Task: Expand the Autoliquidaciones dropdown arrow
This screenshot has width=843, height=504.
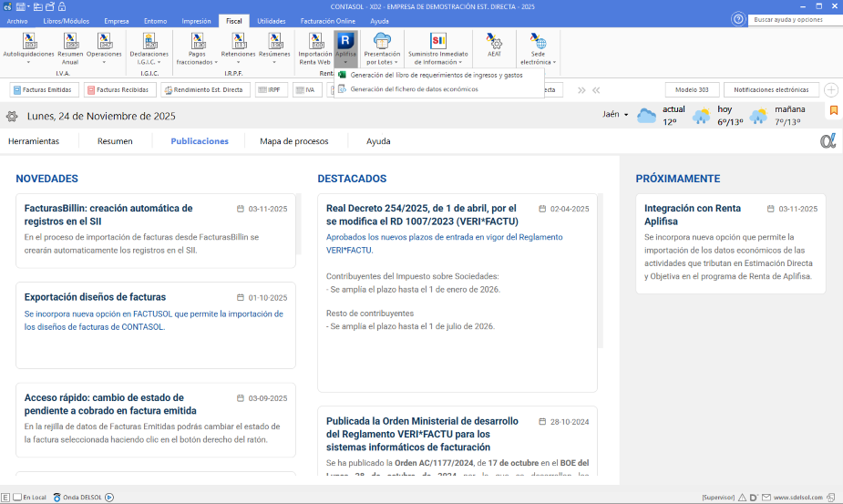Action: pos(28,62)
